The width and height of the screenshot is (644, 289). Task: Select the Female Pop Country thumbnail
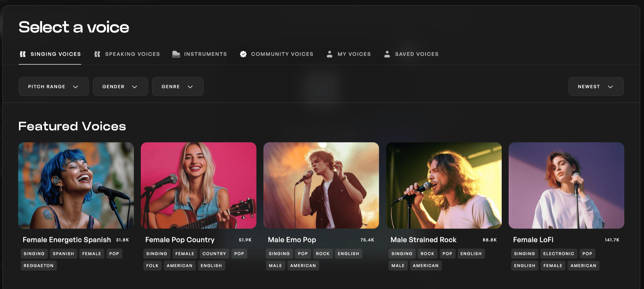point(198,186)
